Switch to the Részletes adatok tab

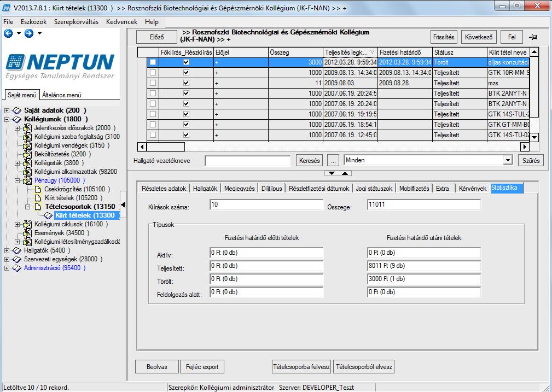click(x=164, y=188)
